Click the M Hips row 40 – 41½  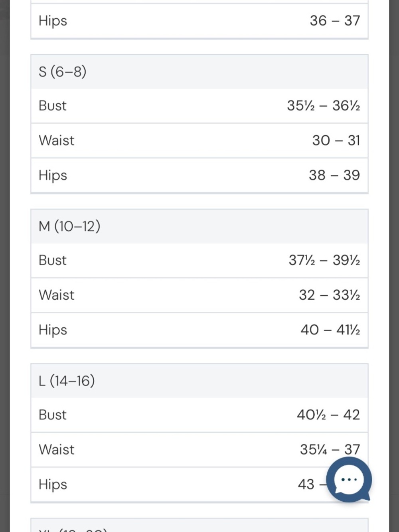199,330
